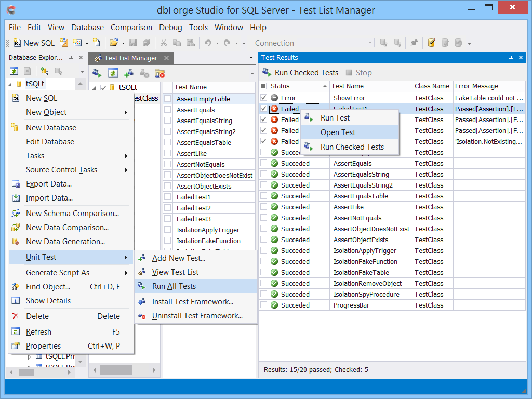Select Add New Test menu item
532x399 pixels.
pos(196,258)
